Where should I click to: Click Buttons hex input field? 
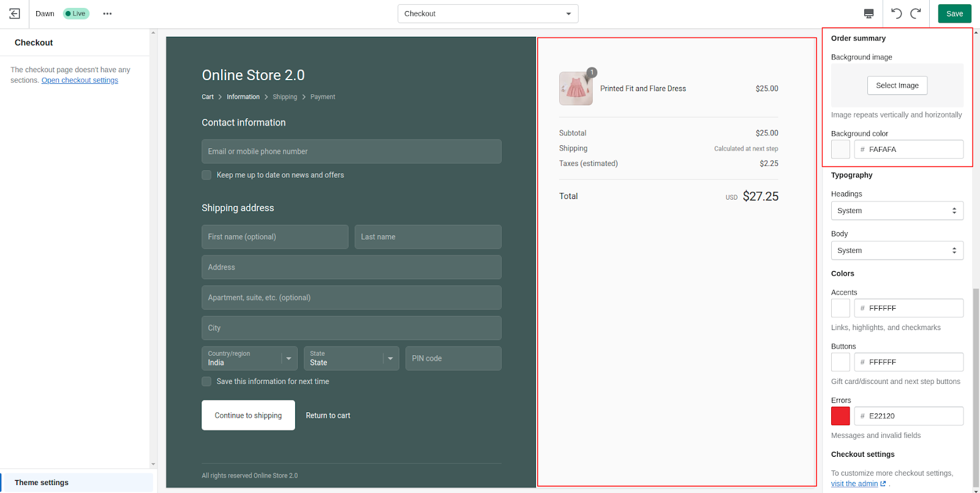[x=909, y=362]
